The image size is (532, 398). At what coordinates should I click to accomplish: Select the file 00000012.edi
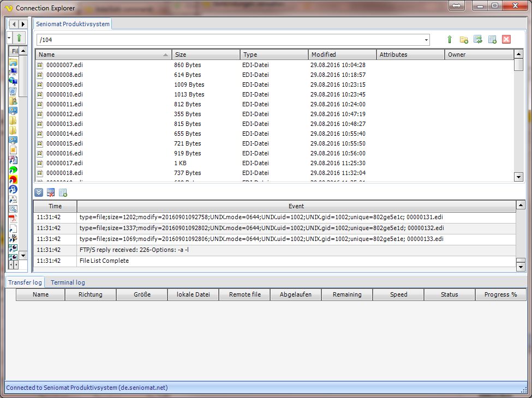point(64,114)
